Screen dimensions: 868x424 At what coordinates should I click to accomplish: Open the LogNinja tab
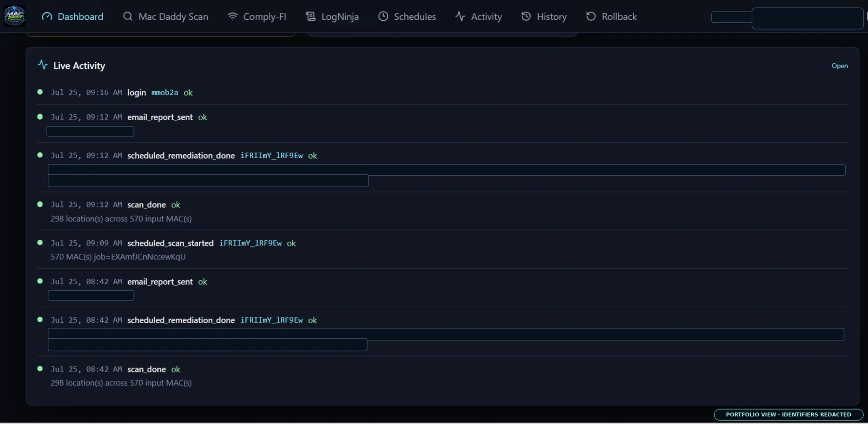coord(332,16)
